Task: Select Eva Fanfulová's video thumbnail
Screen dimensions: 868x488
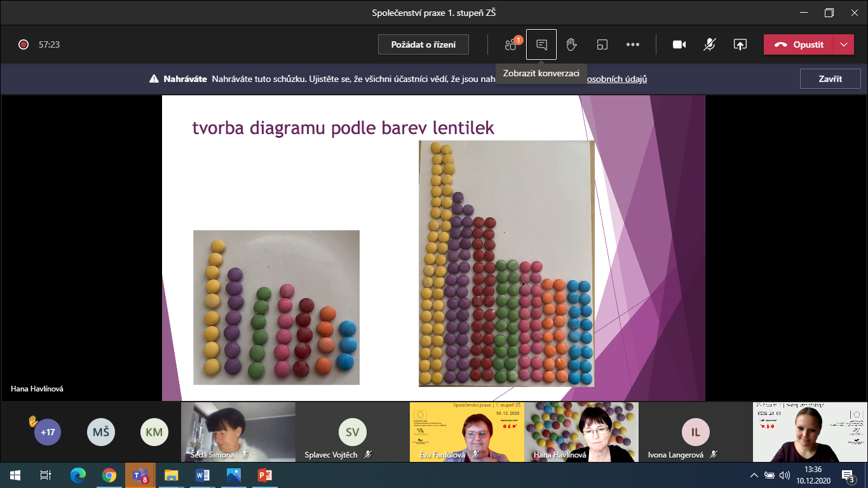Action: (x=466, y=431)
